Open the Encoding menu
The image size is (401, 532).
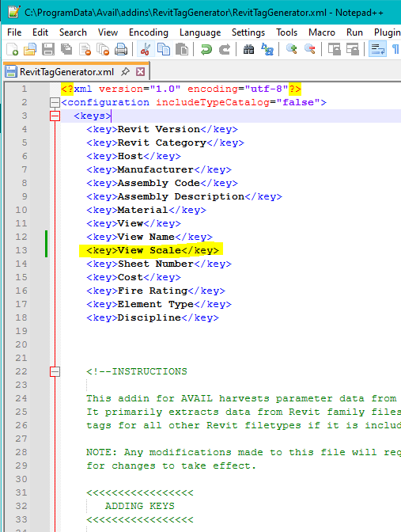click(x=149, y=32)
